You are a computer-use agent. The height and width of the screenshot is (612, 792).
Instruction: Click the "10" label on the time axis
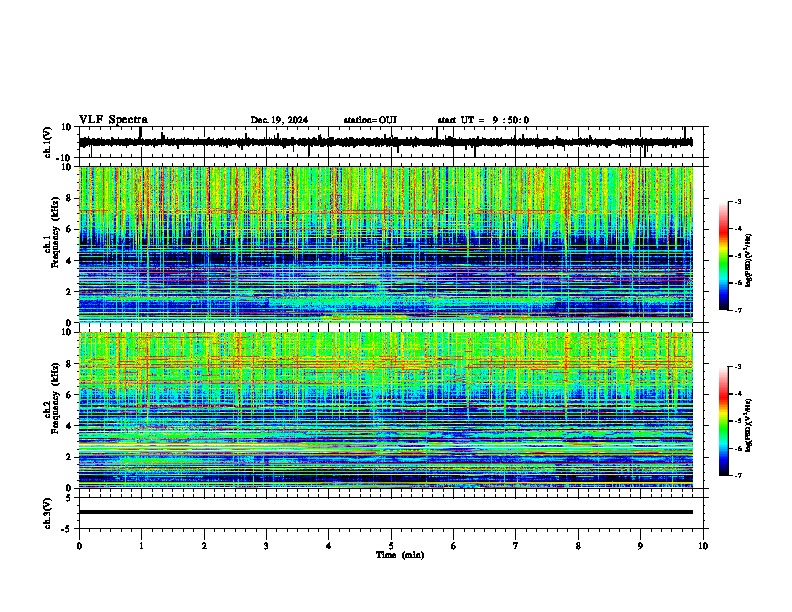coord(703,546)
